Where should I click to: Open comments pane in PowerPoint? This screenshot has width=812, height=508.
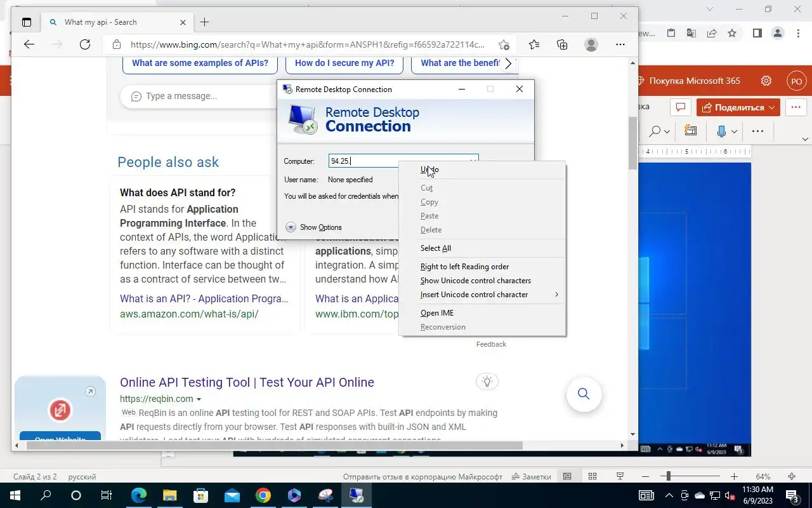681,107
